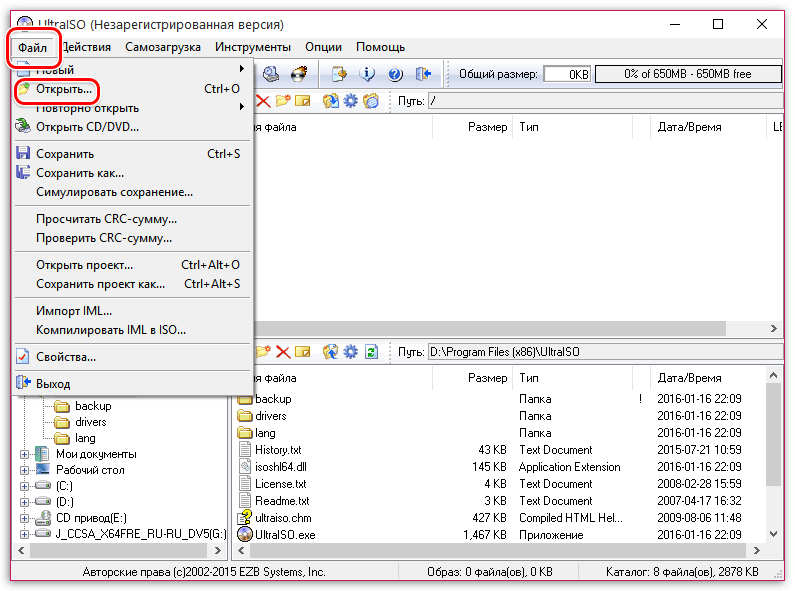Expand the CD привод(E:) node
This screenshot has width=795, height=591.
[24, 518]
